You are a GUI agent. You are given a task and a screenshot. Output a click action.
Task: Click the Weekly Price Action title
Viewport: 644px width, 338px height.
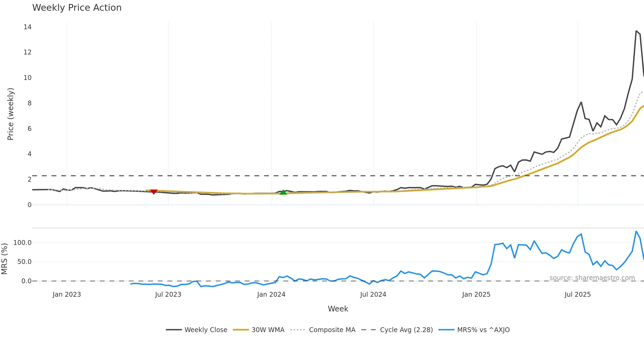coord(77,8)
